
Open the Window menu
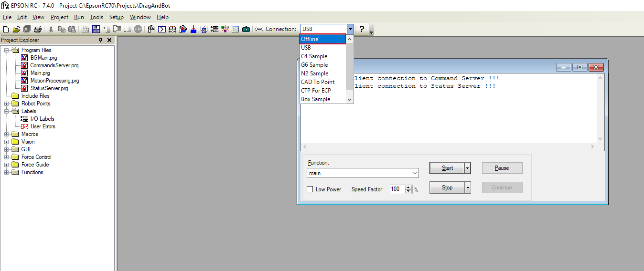pyautogui.click(x=140, y=17)
